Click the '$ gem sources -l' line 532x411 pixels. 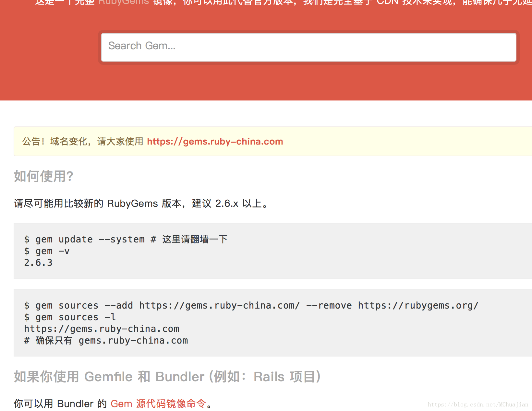point(70,317)
